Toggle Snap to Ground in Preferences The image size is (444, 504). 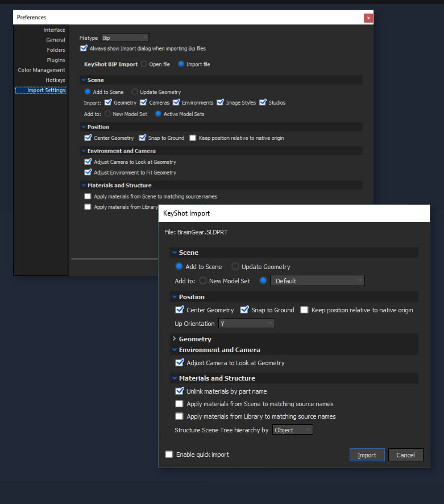[142, 138]
